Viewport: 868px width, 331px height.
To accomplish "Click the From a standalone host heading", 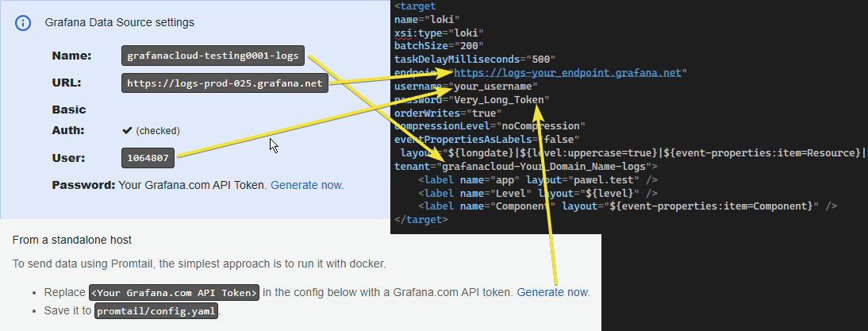I will (x=72, y=240).
